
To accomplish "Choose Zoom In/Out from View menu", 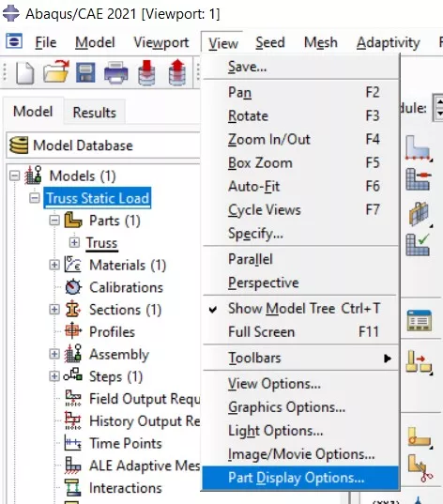I will point(301,139).
